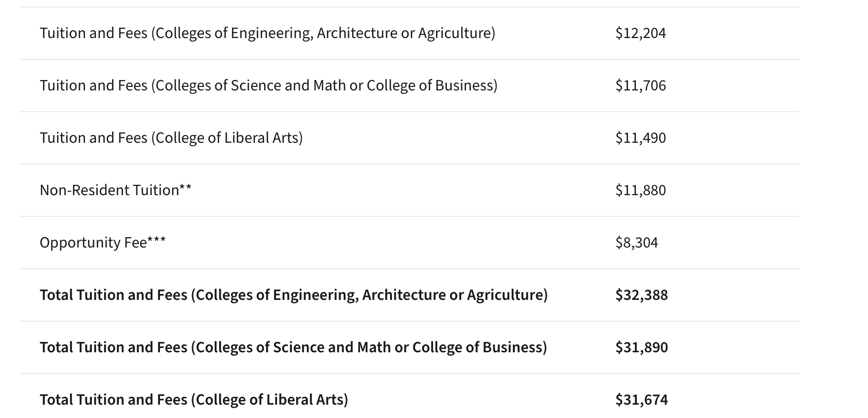The image size is (868, 418).
Task: Select the $11,706 amount
Action: click(x=640, y=85)
